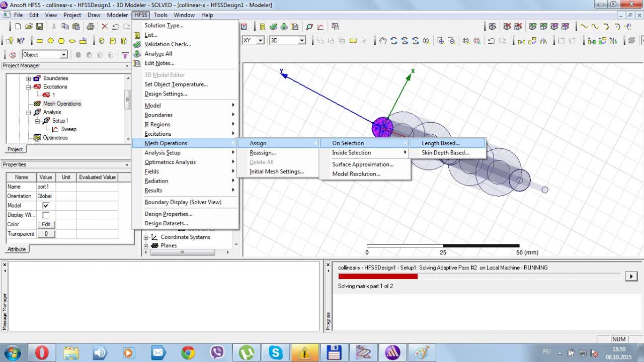
Task: Choose Length Based mesh operation
Action: pos(440,143)
